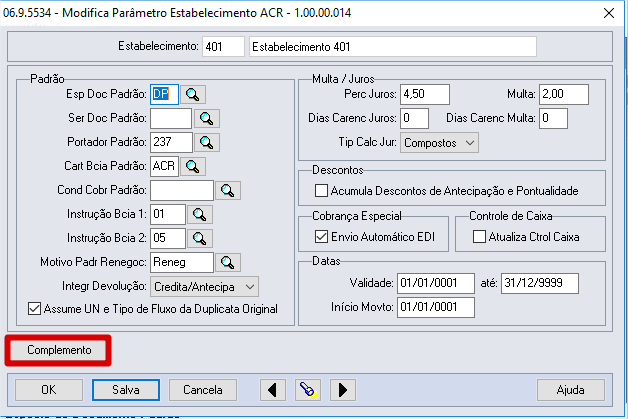Open Ajuda help
The height and width of the screenshot is (419, 628).
[x=571, y=390]
